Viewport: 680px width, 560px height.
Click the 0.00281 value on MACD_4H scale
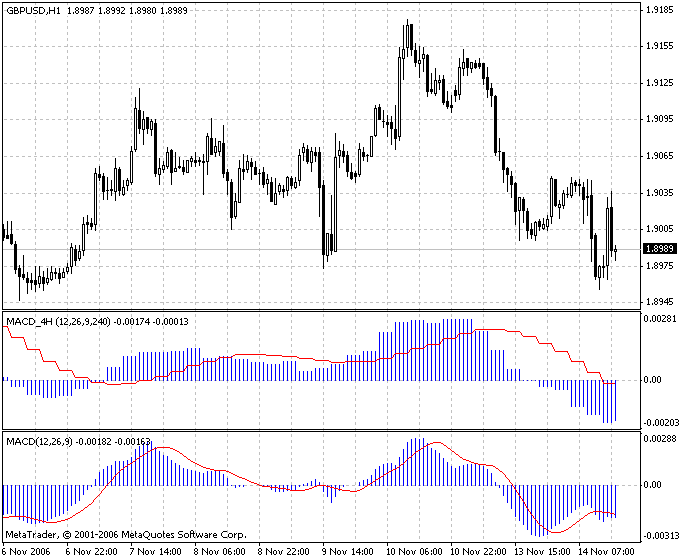click(x=660, y=319)
